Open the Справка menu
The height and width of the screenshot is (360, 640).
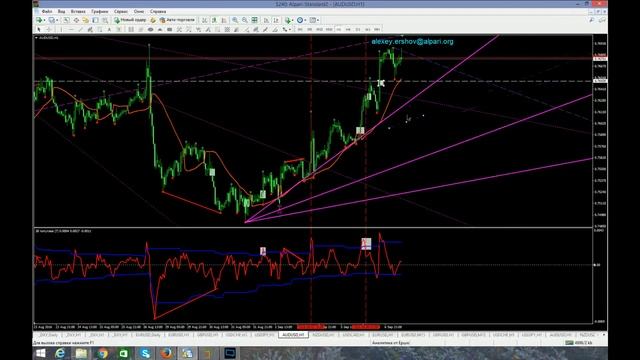click(x=158, y=11)
